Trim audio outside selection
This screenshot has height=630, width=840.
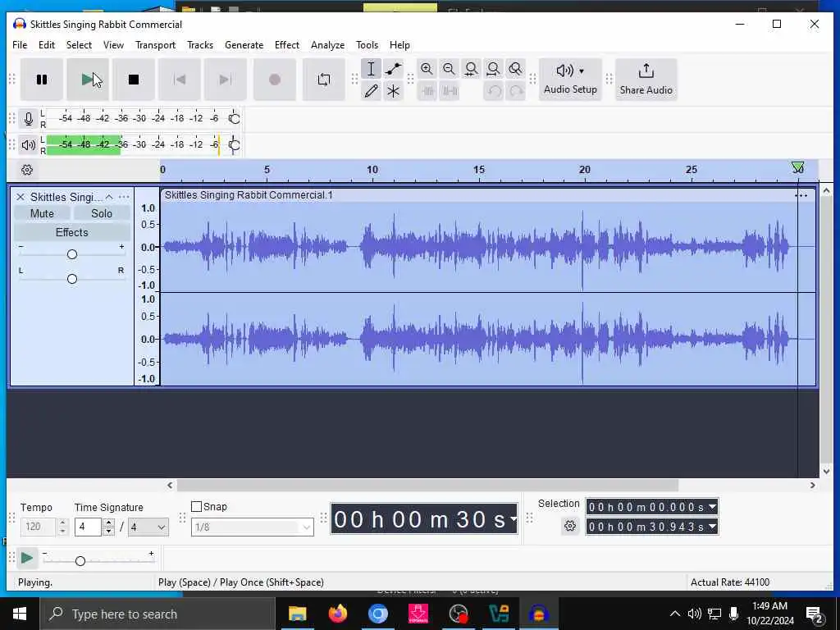[427, 91]
